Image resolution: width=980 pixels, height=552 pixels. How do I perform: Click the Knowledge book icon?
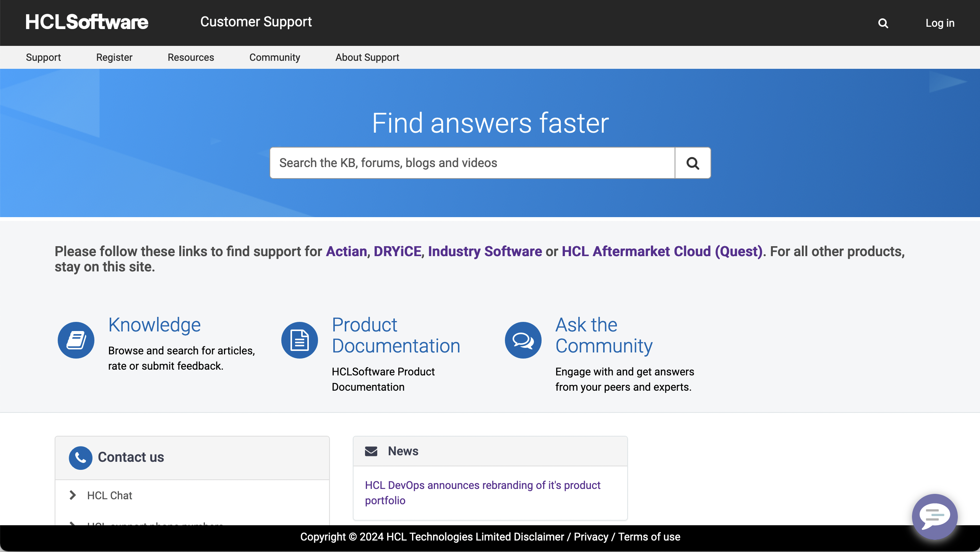click(76, 340)
